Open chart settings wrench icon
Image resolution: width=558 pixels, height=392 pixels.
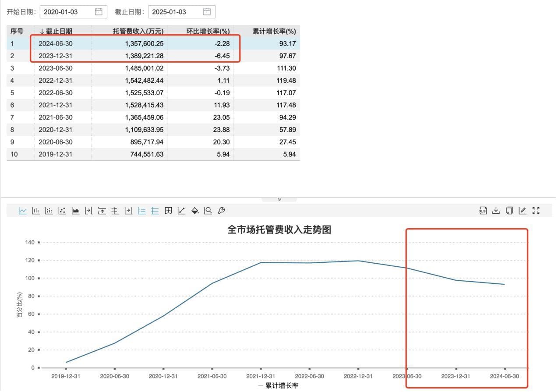click(x=221, y=211)
